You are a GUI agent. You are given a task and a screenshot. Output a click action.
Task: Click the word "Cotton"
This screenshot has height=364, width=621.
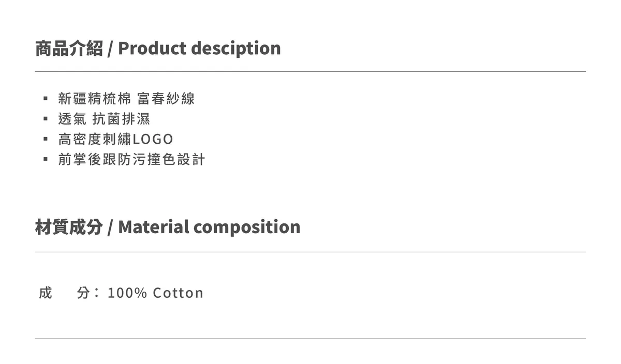point(178,293)
